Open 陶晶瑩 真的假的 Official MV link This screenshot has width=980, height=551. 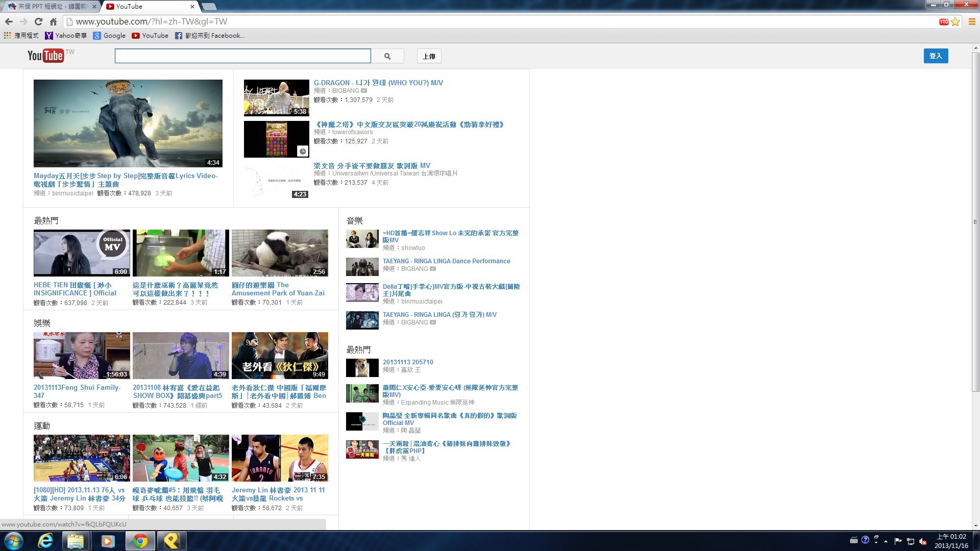click(450, 419)
